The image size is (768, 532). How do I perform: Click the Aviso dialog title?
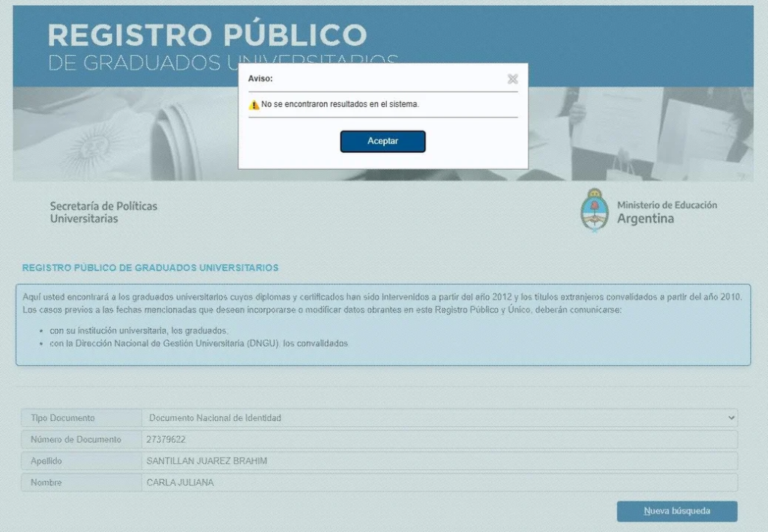point(260,78)
